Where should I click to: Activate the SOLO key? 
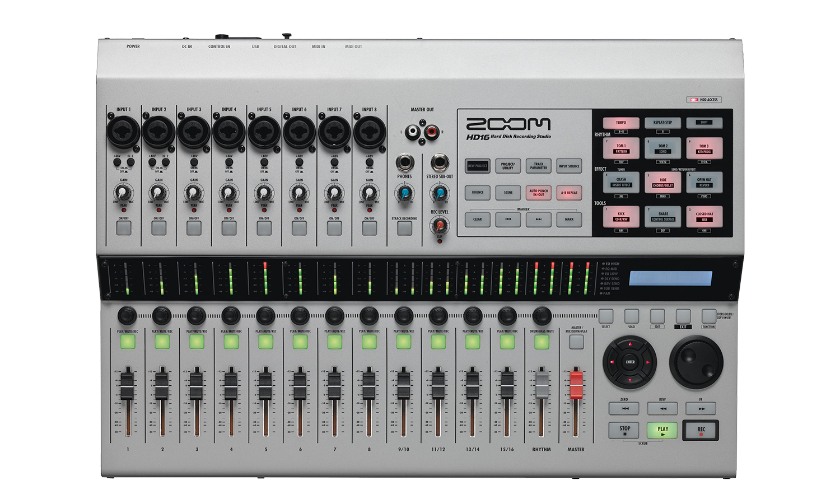(x=632, y=316)
